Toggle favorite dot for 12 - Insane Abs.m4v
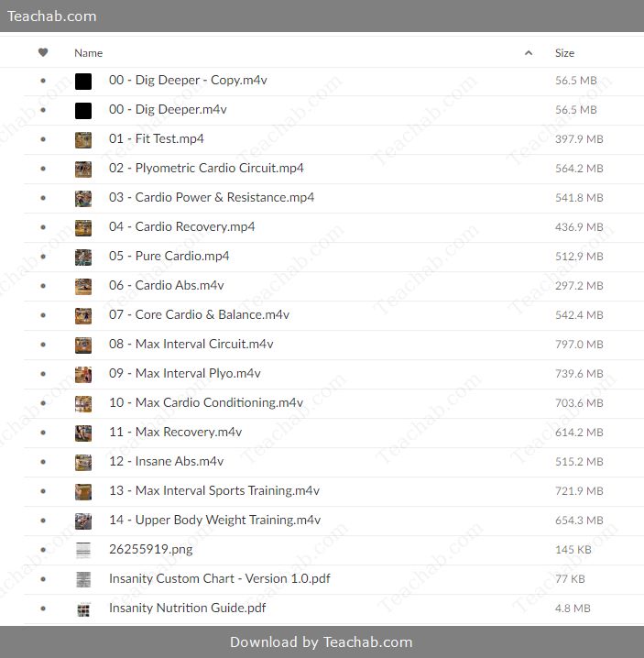 [x=43, y=462]
